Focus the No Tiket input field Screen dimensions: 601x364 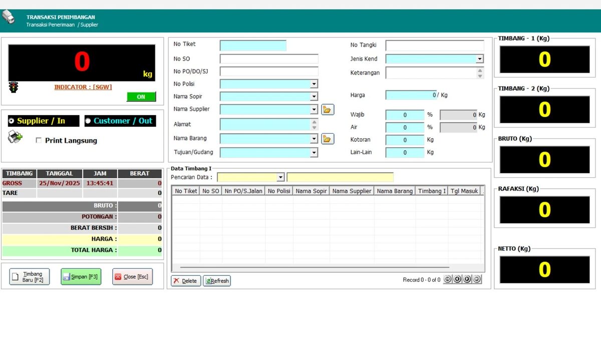click(x=253, y=46)
